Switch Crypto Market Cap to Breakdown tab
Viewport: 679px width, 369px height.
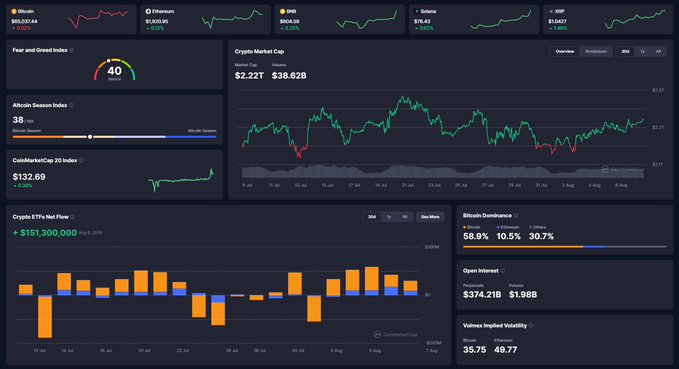coord(596,52)
